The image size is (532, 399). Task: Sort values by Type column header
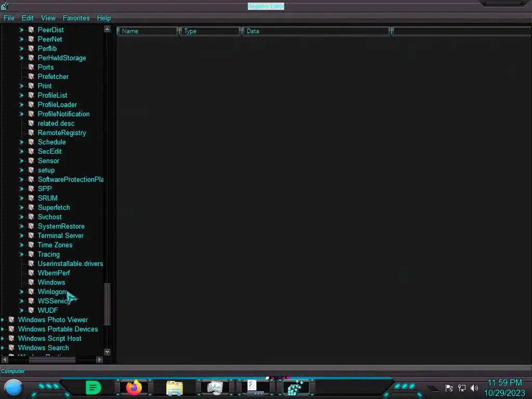(x=210, y=31)
